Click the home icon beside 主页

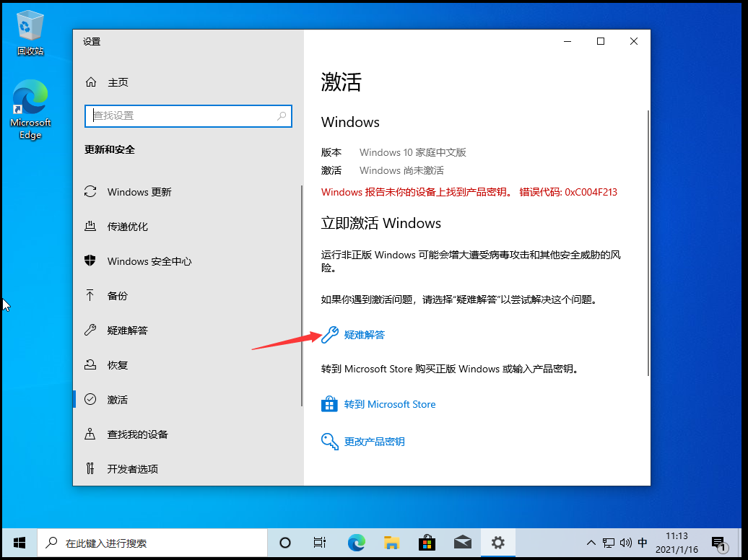[x=91, y=82]
